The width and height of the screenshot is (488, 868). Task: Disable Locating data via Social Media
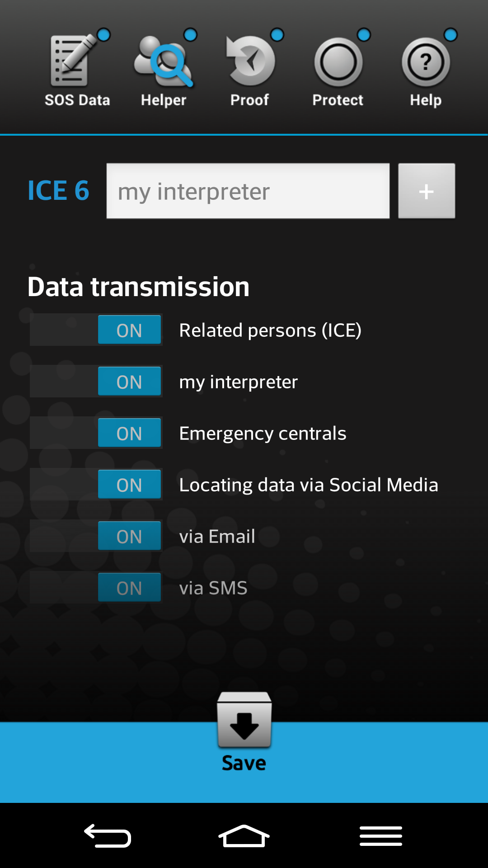pos(129,484)
